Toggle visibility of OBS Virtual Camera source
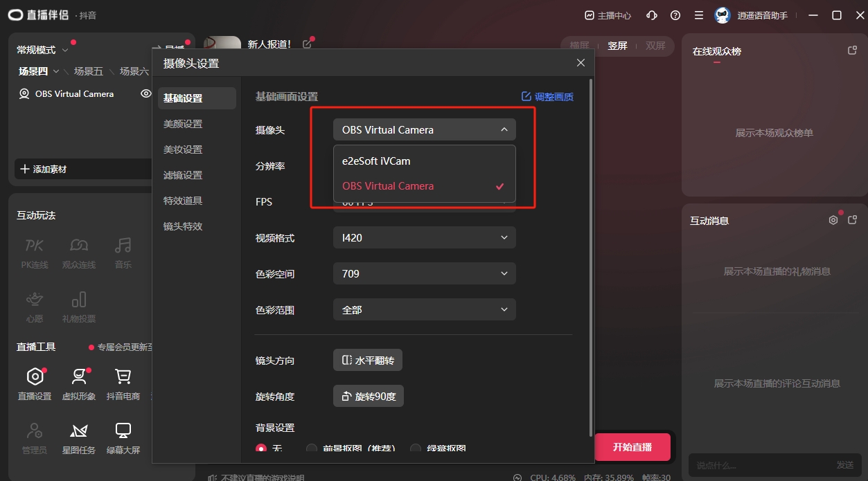Image resolution: width=868 pixels, height=481 pixels. tap(145, 93)
